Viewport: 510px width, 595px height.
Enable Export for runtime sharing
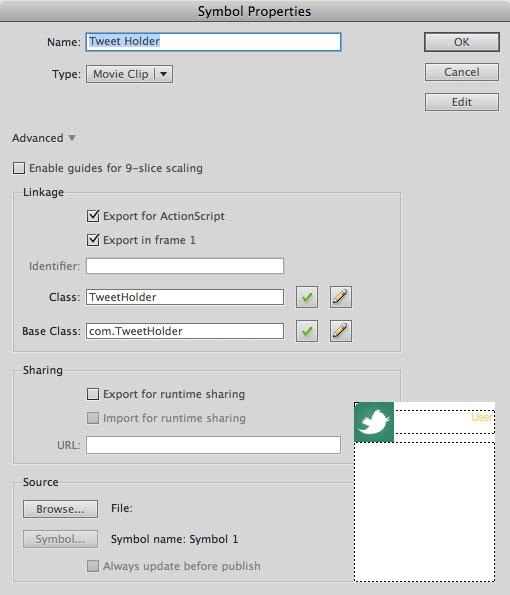pos(93,394)
